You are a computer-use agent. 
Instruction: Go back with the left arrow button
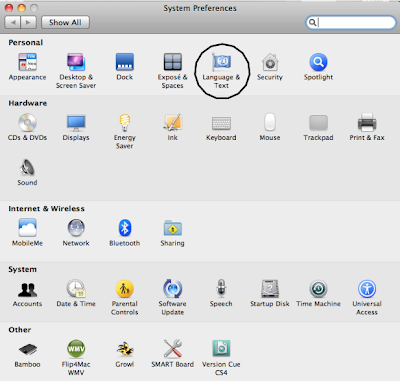(x=13, y=22)
